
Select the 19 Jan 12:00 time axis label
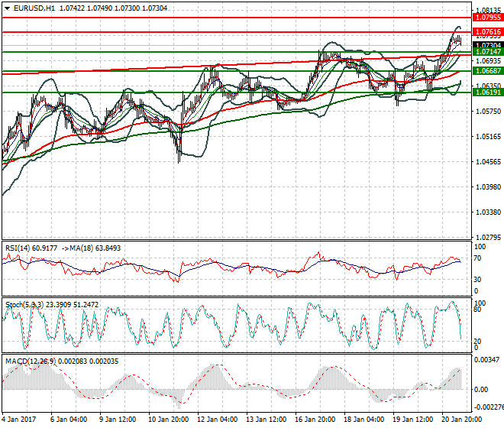412,420
